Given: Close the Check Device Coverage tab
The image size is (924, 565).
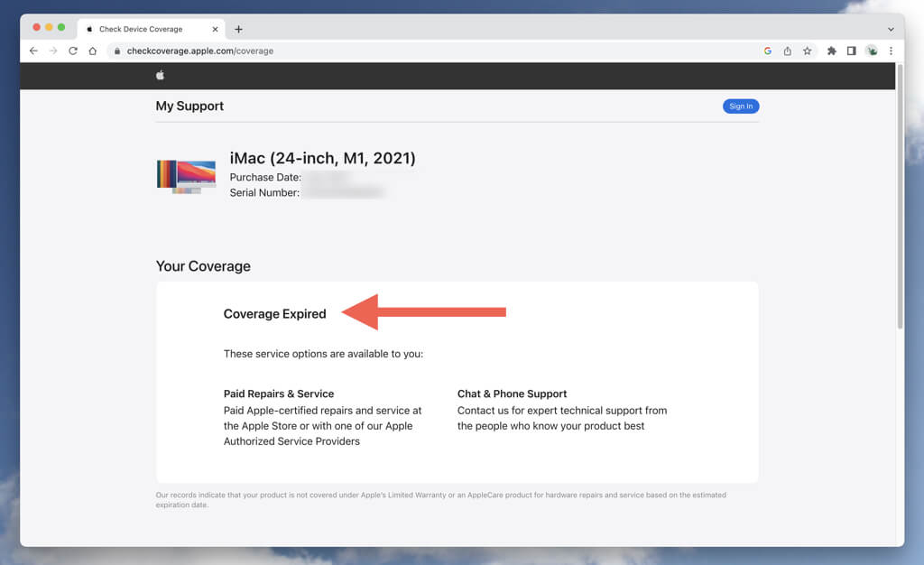Looking at the screenshot, I should (215, 29).
